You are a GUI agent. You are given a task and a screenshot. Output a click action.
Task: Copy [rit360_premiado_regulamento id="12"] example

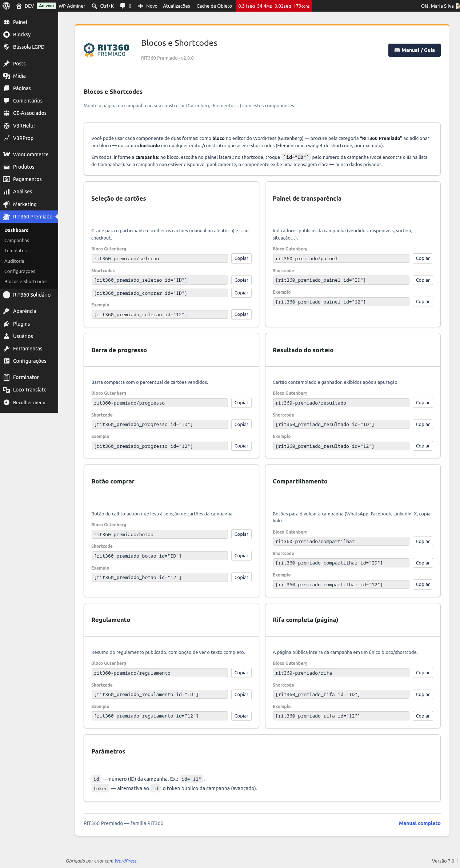(x=241, y=716)
